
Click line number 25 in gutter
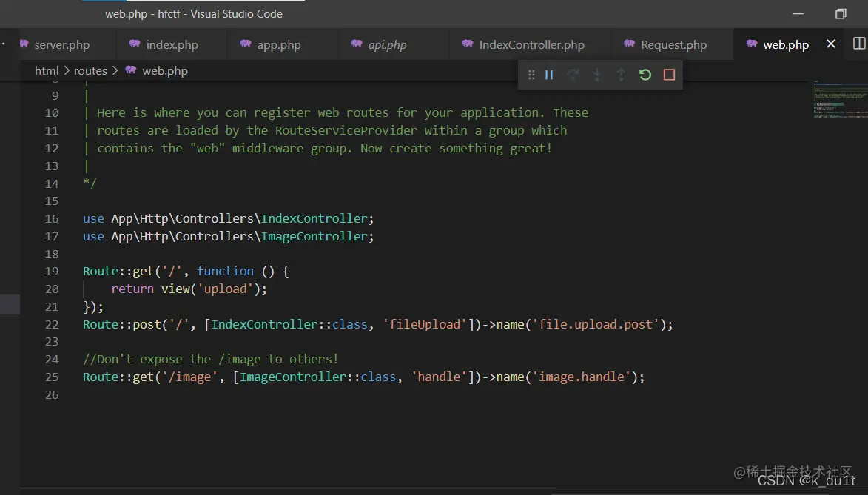tap(52, 377)
